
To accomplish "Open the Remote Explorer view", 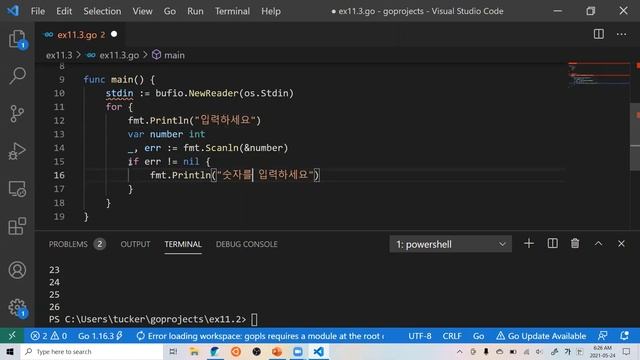I will tap(17, 189).
